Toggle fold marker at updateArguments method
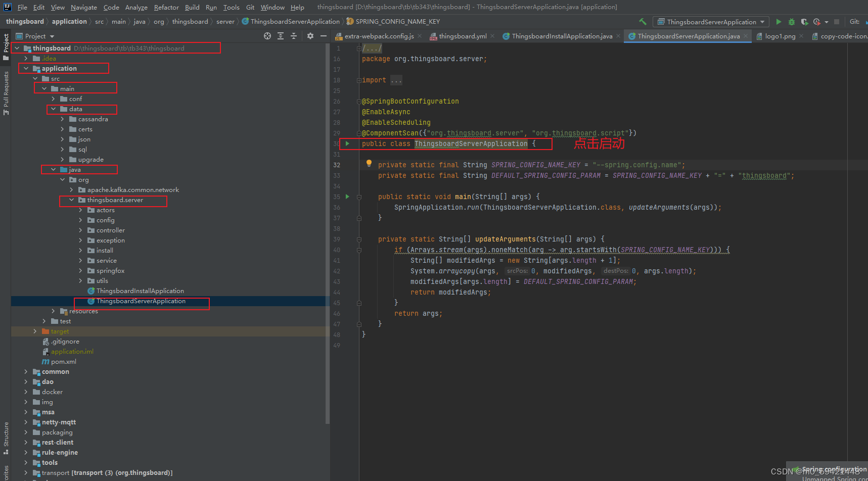868x481 pixels. pos(359,239)
